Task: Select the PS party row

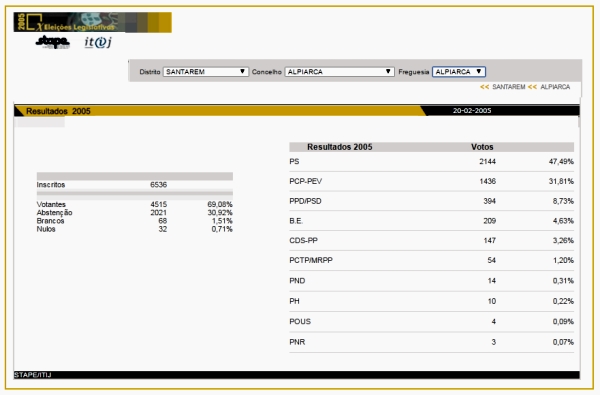Action: (x=431, y=162)
